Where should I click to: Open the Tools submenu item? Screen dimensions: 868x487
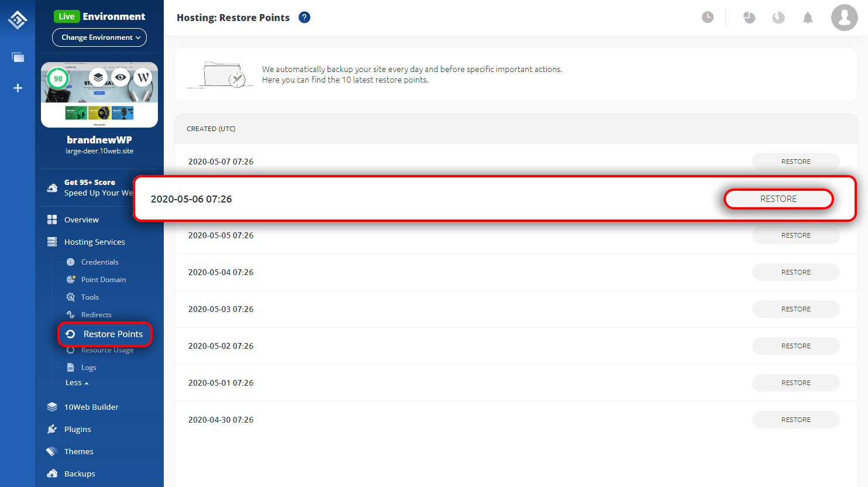[90, 297]
